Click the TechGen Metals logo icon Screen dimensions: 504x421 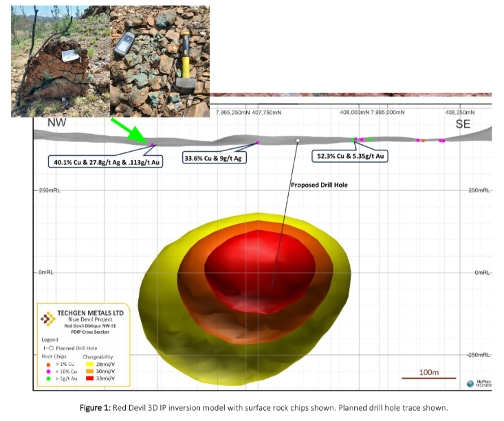click(47, 319)
